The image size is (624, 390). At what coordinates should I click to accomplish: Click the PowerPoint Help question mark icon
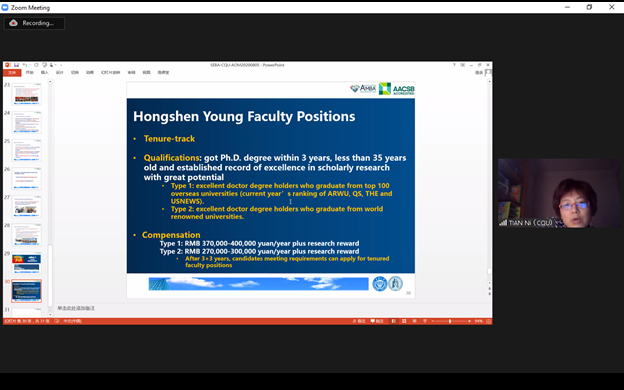click(454, 65)
